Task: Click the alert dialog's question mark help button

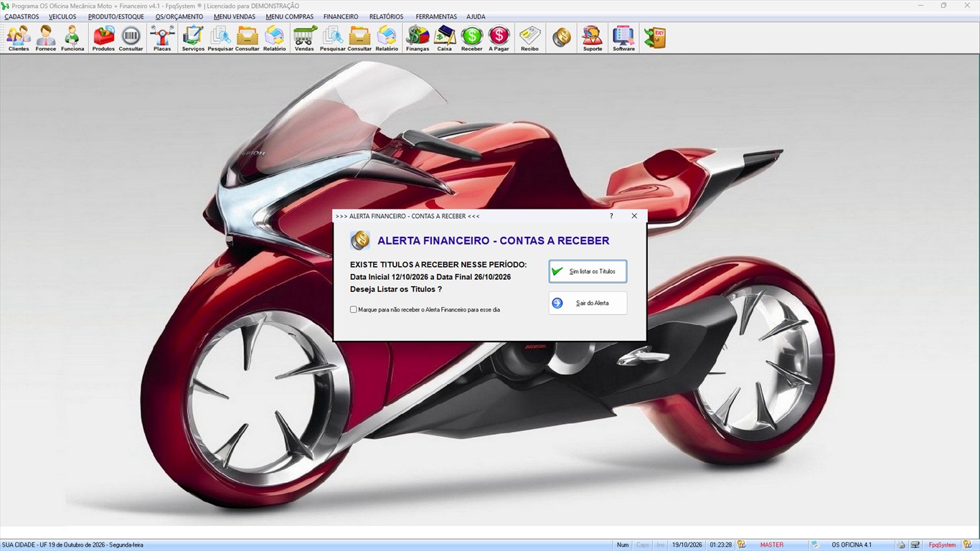Action: tap(611, 216)
